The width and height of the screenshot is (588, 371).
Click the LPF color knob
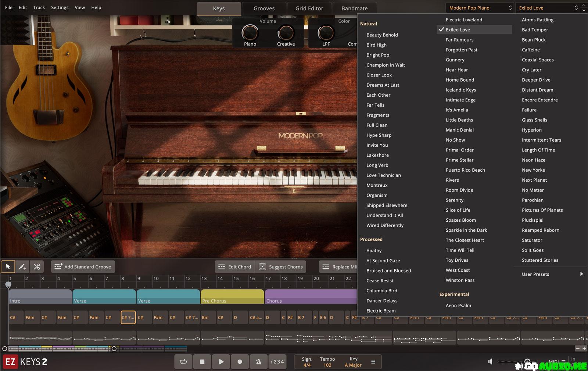coord(326,33)
